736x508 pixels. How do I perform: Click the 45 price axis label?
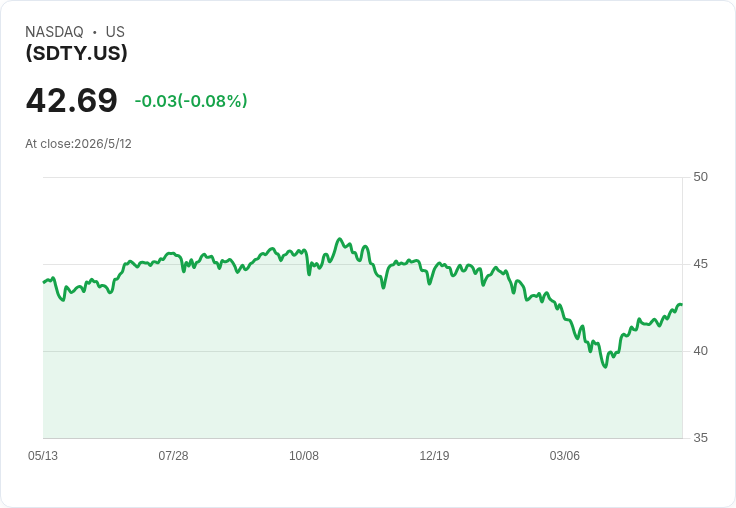click(700, 264)
